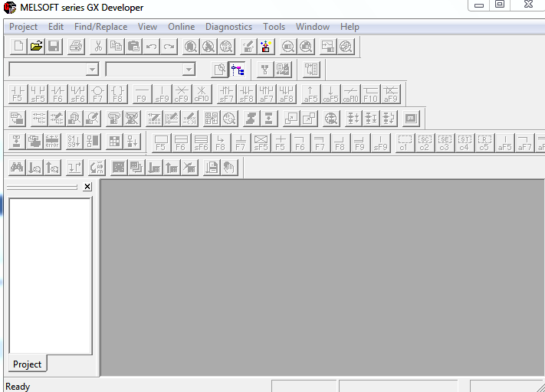Click the rising pulse sF7 icon

coord(226,94)
